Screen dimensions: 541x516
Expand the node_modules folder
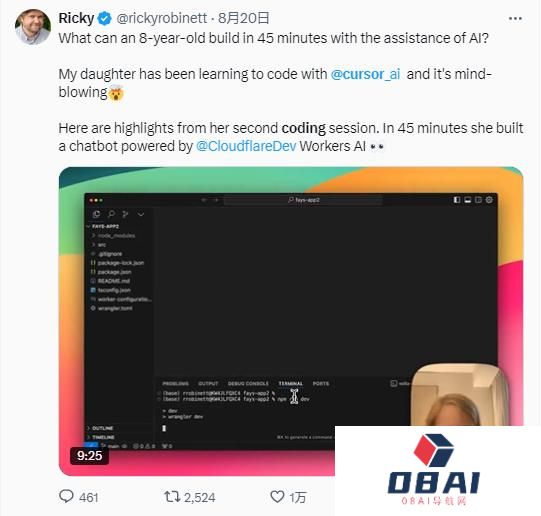tap(113, 236)
